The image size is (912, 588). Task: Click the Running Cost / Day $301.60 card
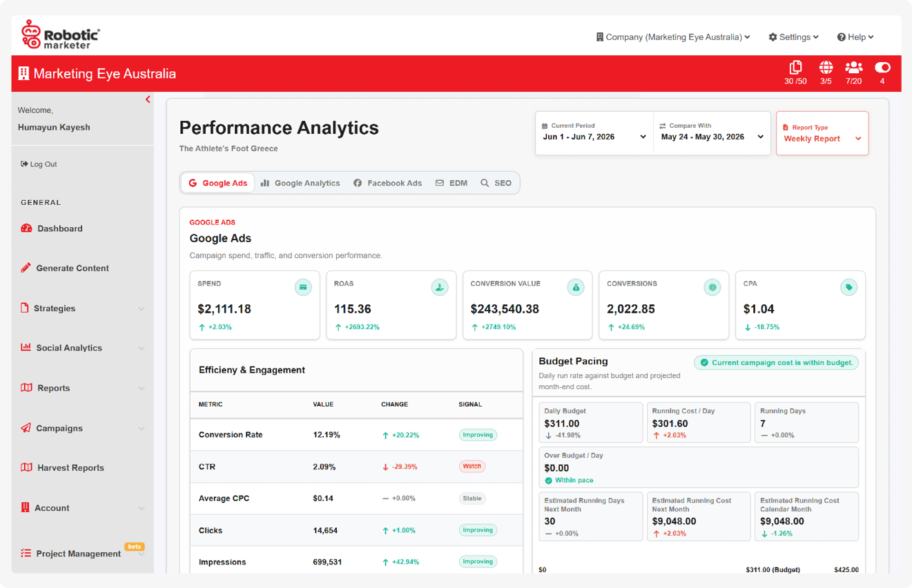tap(699, 422)
